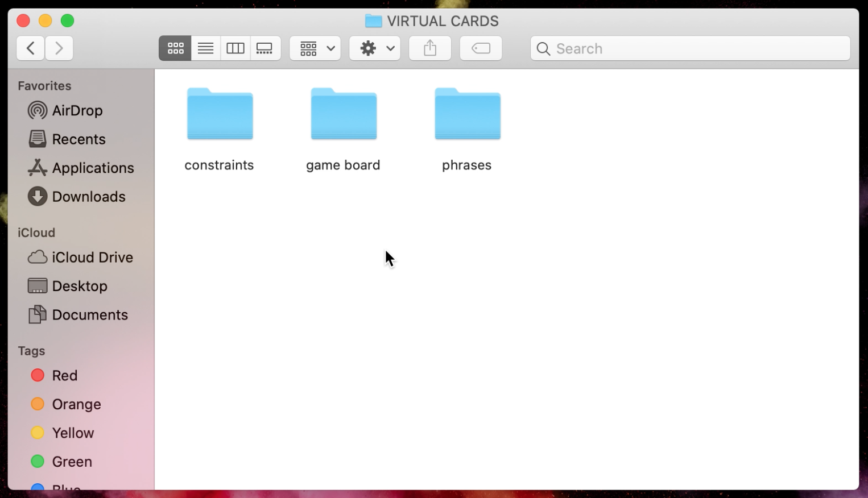Click the VIRTUAL CARDS title folder icon
Viewport: 868px width, 498px height.
click(x=373, y=21)
